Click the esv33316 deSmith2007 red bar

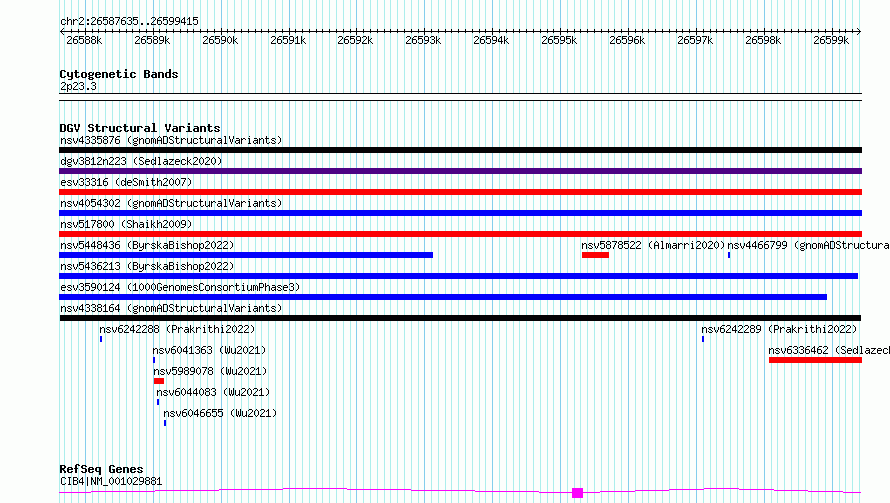click(x=460, y=192)
